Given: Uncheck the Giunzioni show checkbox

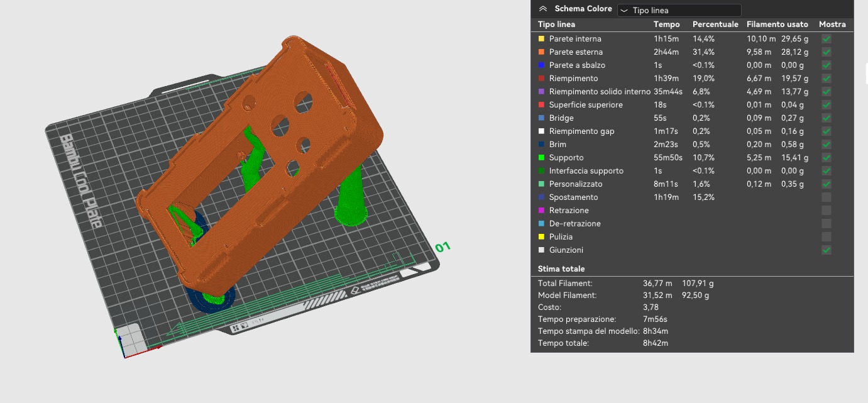Looking at the screenshot, I should click(x=827, y=250).
